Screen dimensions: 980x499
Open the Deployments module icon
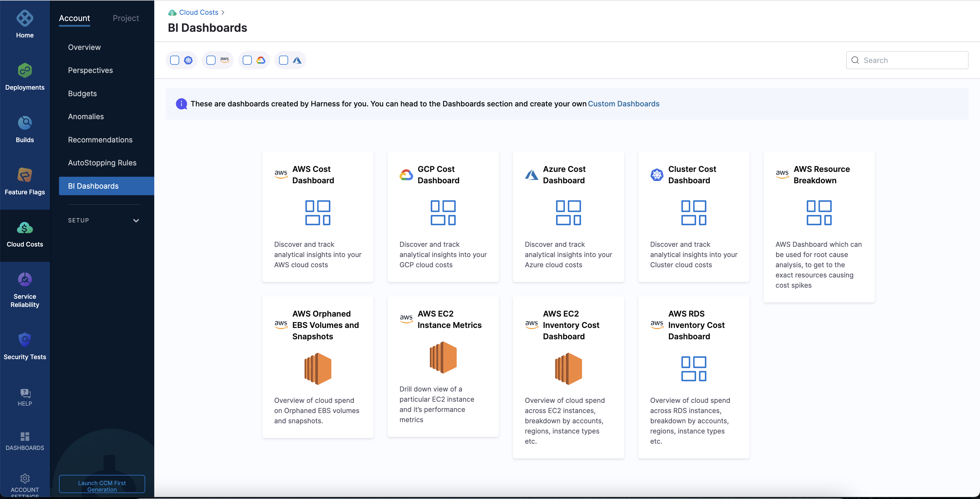click(25, 71)
